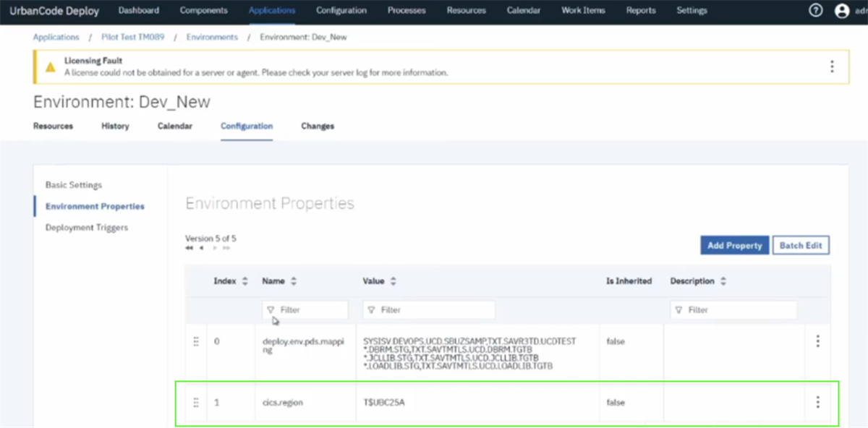Go to the previous property version
Viewport: 868px width, 428px height.
click(200, 247)
